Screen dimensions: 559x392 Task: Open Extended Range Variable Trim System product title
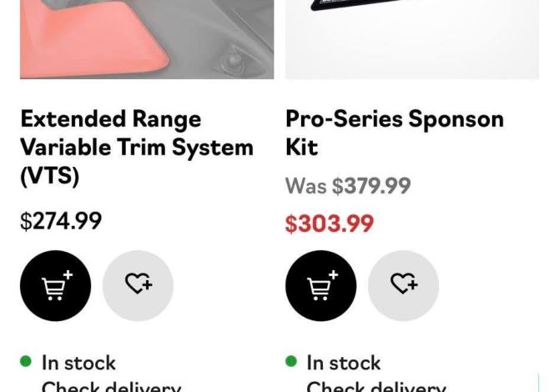point(136,147)
